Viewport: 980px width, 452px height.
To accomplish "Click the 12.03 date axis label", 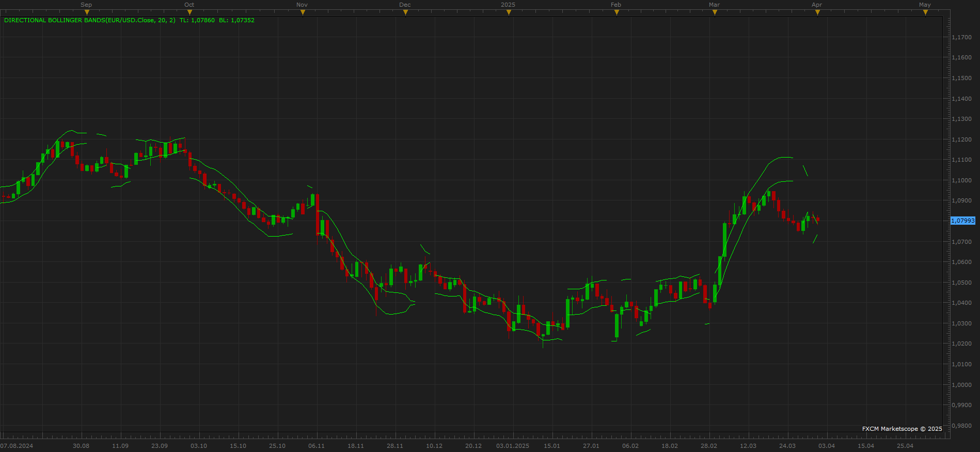I will click(x=748, y=446).
